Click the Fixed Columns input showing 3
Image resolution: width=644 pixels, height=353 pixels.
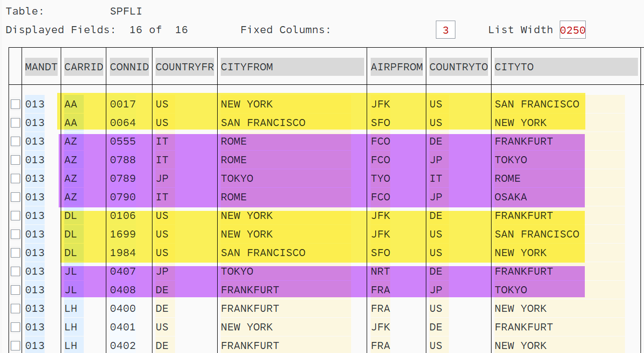(x=445, y=30)
